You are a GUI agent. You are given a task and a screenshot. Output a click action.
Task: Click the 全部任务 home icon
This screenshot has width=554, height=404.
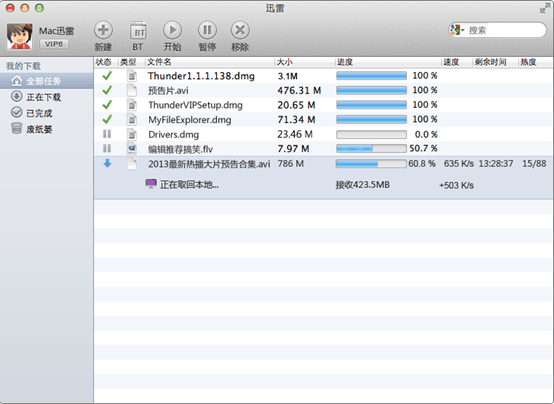point(16,81)
